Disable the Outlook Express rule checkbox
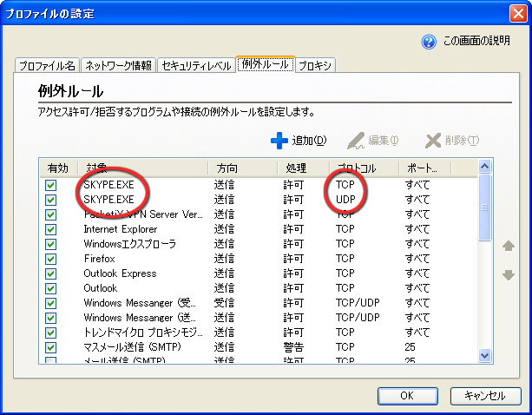Viewport: 532px width, 415px height. click(50, 273)
